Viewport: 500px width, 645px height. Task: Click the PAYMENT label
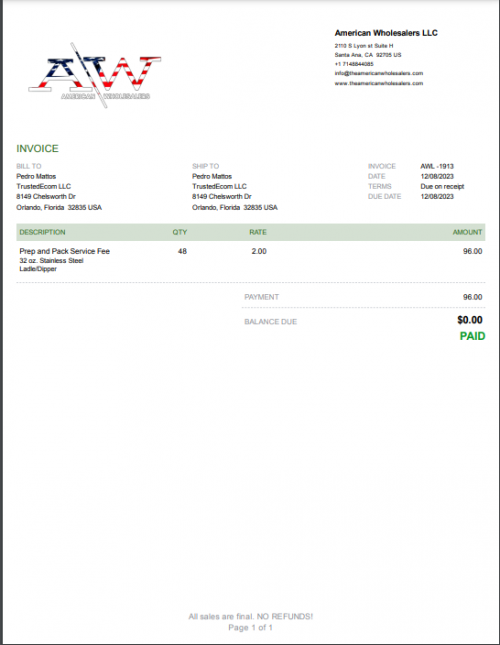coord(262,297)
